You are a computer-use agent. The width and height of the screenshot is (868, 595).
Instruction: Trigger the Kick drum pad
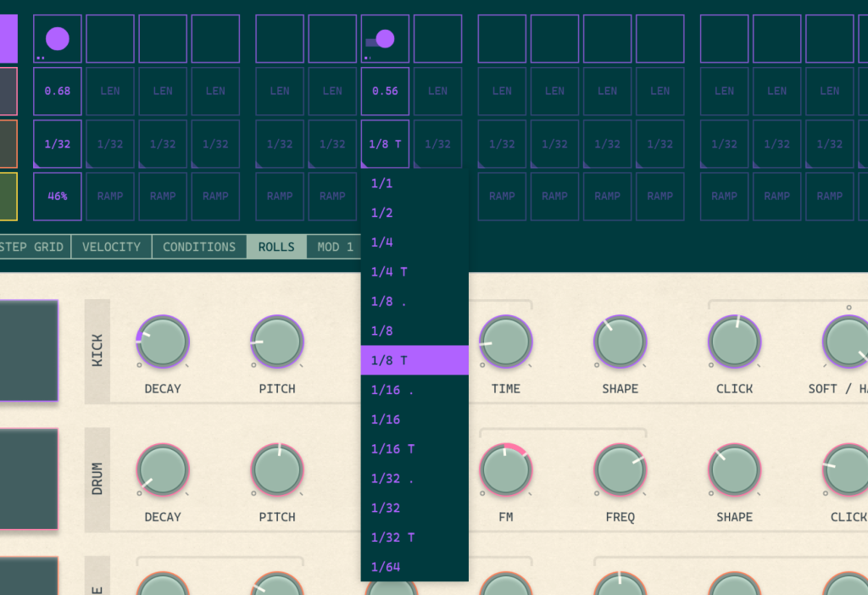tap(28, 350)
